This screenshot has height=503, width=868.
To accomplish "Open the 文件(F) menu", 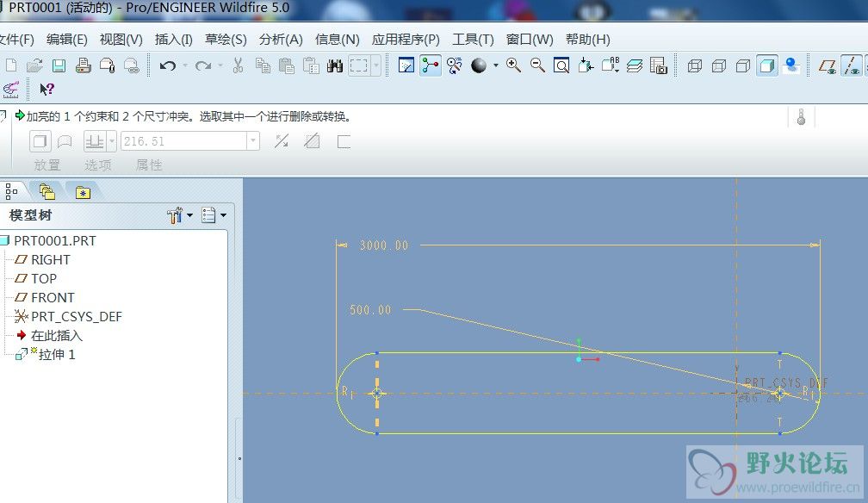I will pyautogui.click(x=16, y=40).
